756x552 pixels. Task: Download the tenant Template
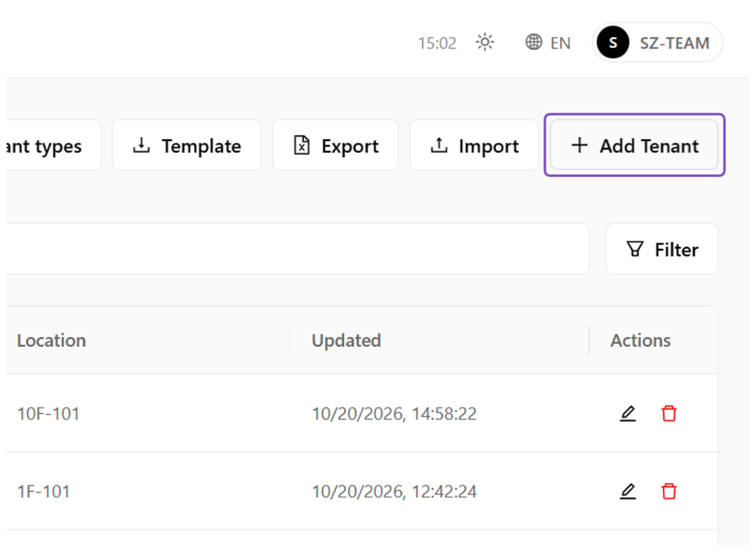click(x=186, y=146)
